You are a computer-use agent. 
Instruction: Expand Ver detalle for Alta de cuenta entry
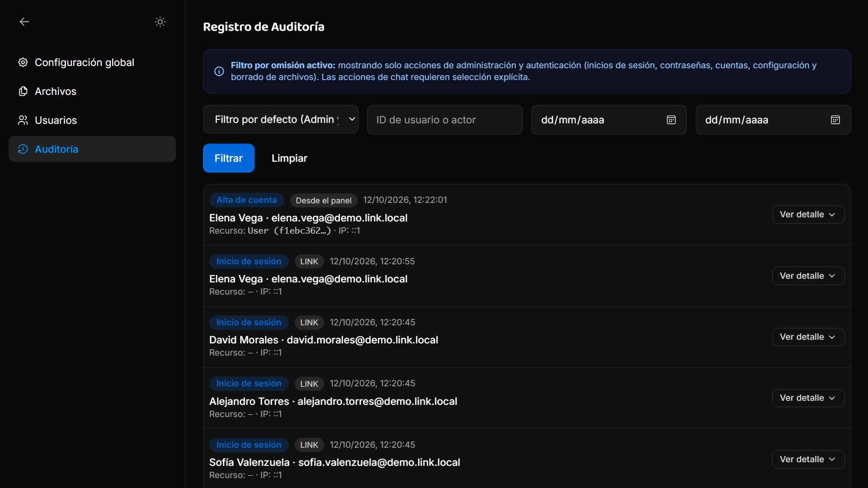click(x=808, y=215)
